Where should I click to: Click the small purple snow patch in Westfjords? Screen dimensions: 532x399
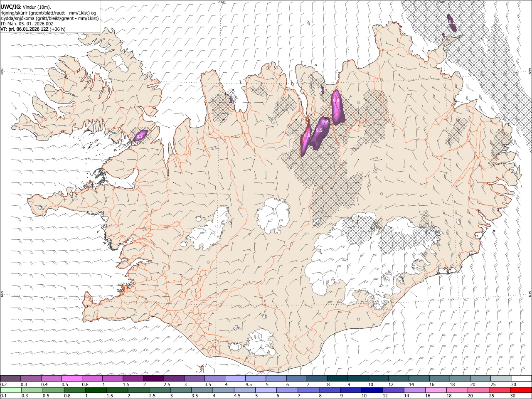pyautogui.click(x=141, y=135)
